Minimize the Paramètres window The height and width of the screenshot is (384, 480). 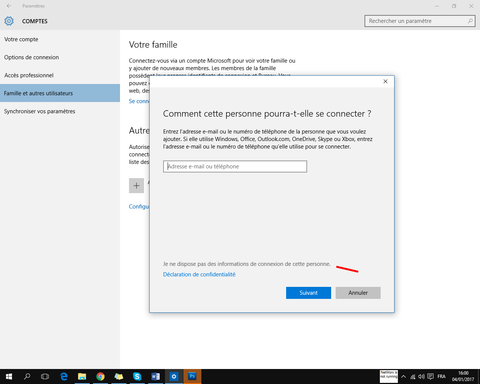[437, 6]
